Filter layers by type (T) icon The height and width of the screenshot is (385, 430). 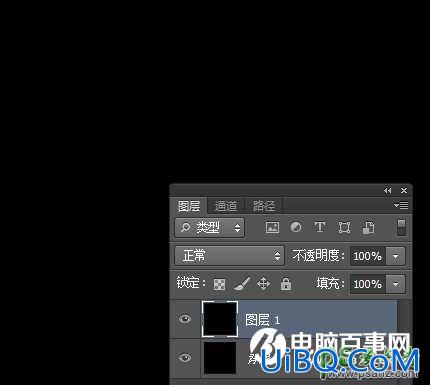pyautogui.click(x=320, y=228)
